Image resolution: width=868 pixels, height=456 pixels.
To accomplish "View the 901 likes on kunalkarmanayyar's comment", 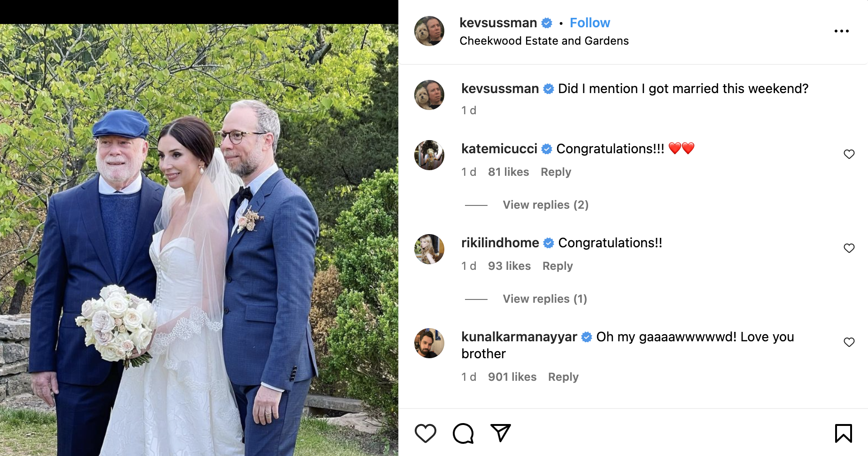I will click(x=512, y=377).
